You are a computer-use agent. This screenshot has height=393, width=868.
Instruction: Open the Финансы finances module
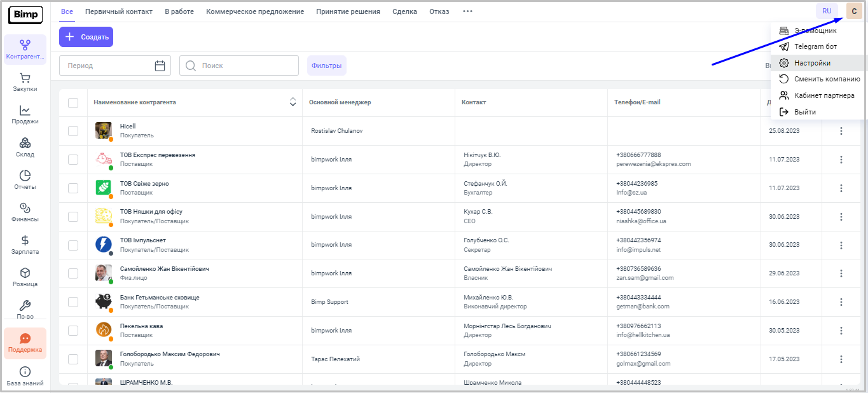[x=25, y=212]
